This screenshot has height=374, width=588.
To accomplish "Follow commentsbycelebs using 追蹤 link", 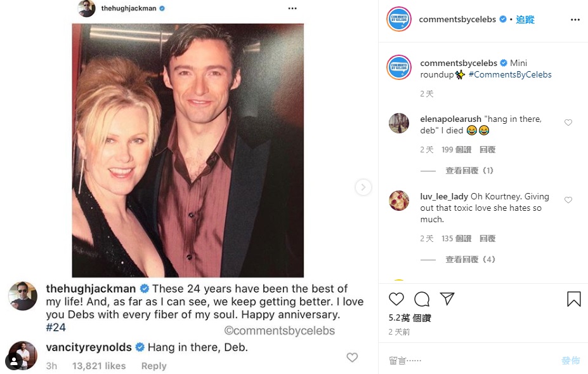I will tap(525, 20).
